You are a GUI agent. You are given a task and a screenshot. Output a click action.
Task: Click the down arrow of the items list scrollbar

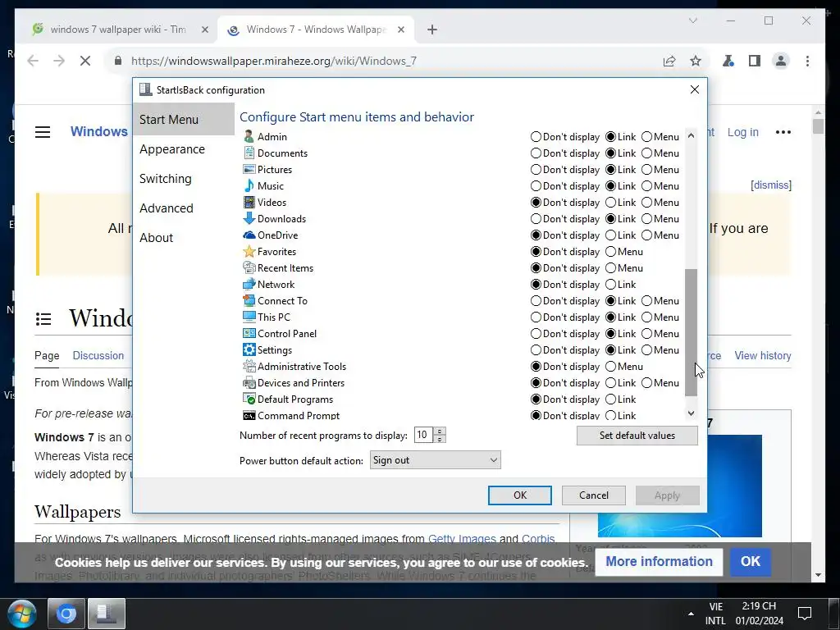pos(691,413)
